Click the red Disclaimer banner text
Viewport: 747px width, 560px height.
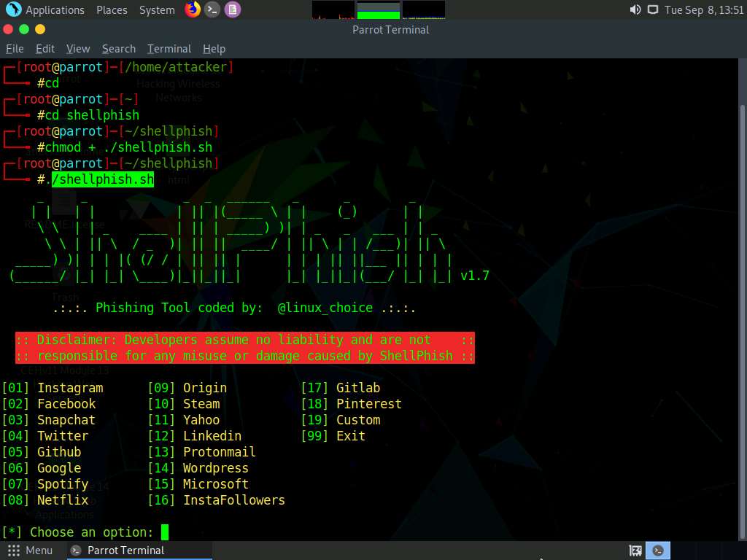click(x=245, y=348)
